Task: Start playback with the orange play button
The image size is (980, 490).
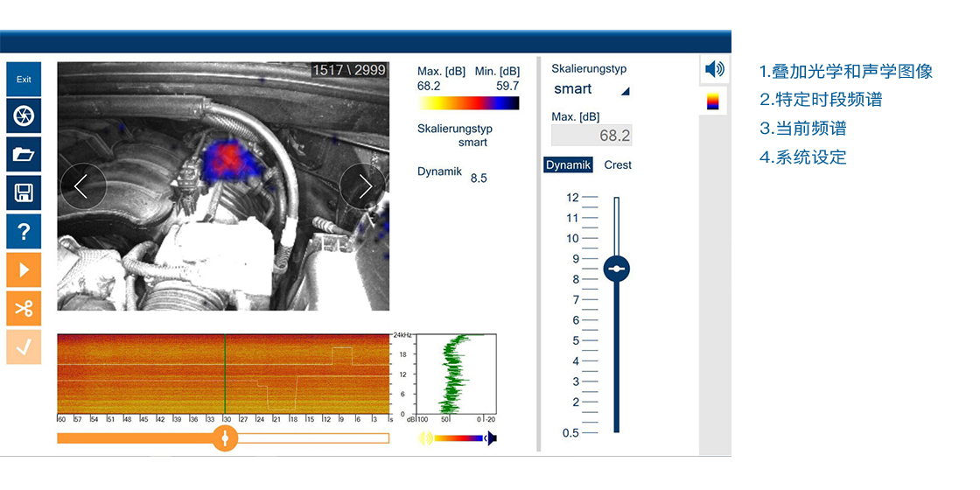Action: click(24, 270)
